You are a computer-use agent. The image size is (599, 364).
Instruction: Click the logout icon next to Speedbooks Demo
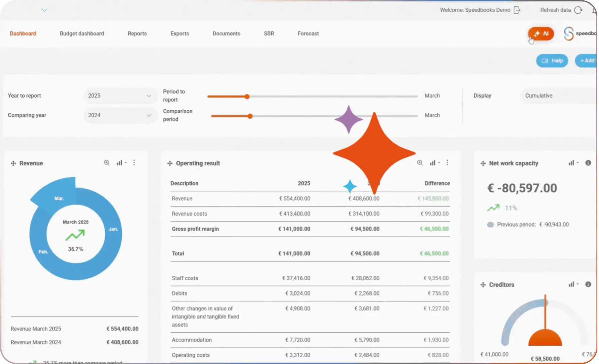click(x=517, y=10)
